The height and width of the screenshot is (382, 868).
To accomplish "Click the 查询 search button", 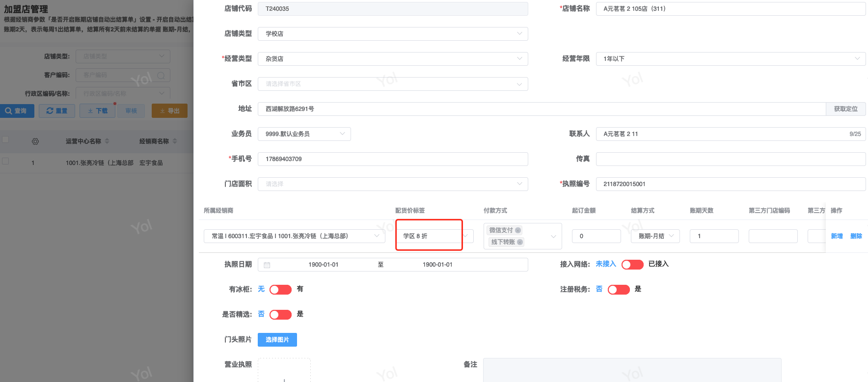I will tap(17, 111).
